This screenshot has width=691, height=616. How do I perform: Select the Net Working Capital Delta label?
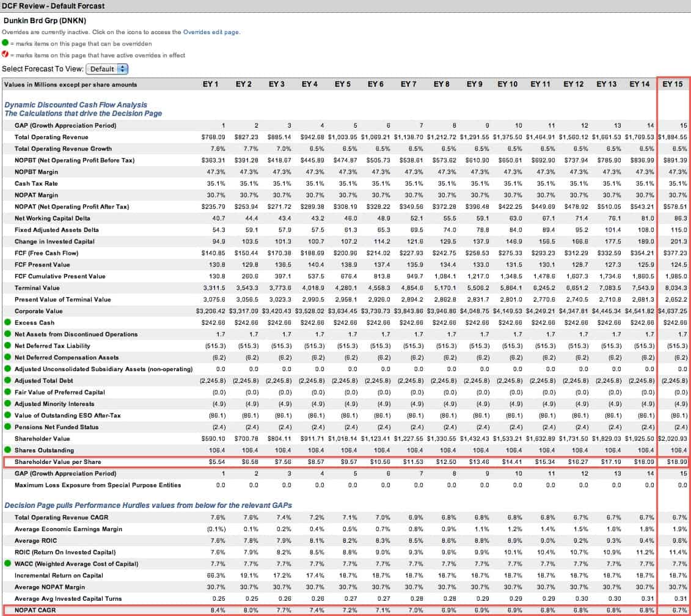(52, 219)
